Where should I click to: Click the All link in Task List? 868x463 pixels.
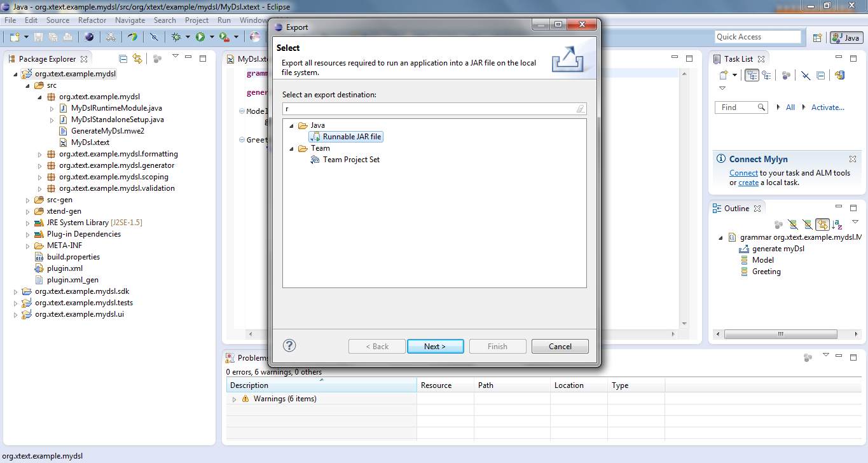(790, 107)
